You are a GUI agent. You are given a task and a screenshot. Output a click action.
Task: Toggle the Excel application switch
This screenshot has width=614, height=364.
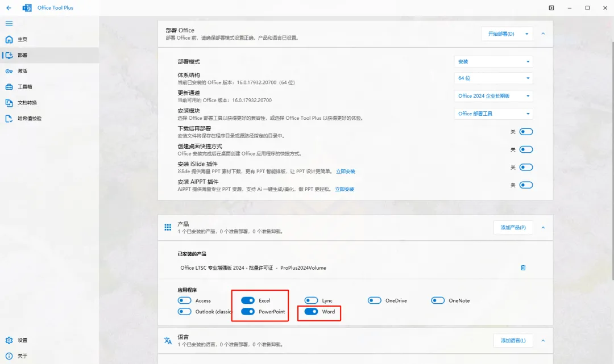tap(248, 300)
